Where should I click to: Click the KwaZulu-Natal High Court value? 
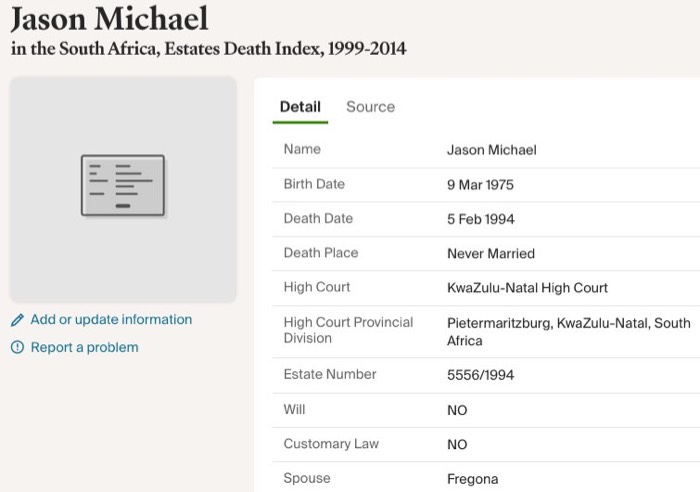click(x=527, y=288)
